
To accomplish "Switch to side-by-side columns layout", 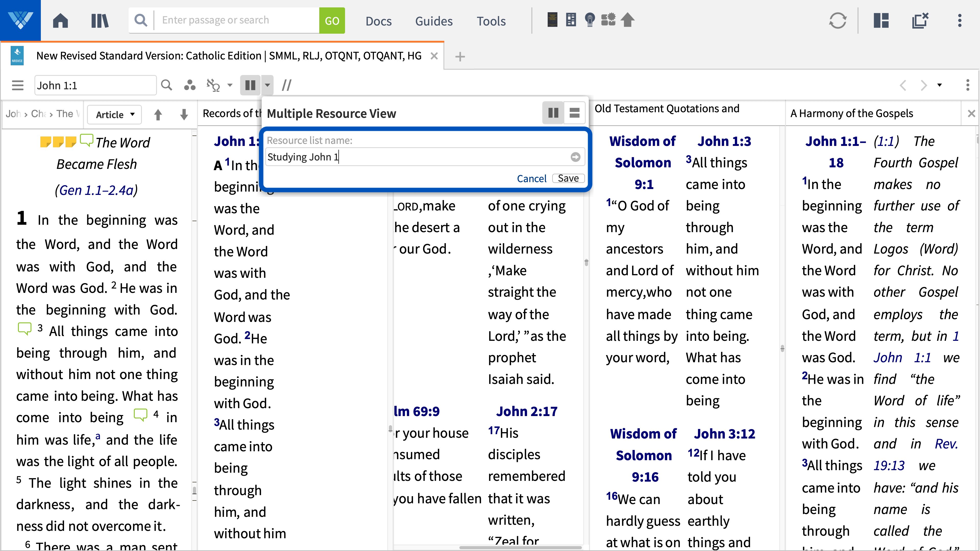I will point(553,113).
